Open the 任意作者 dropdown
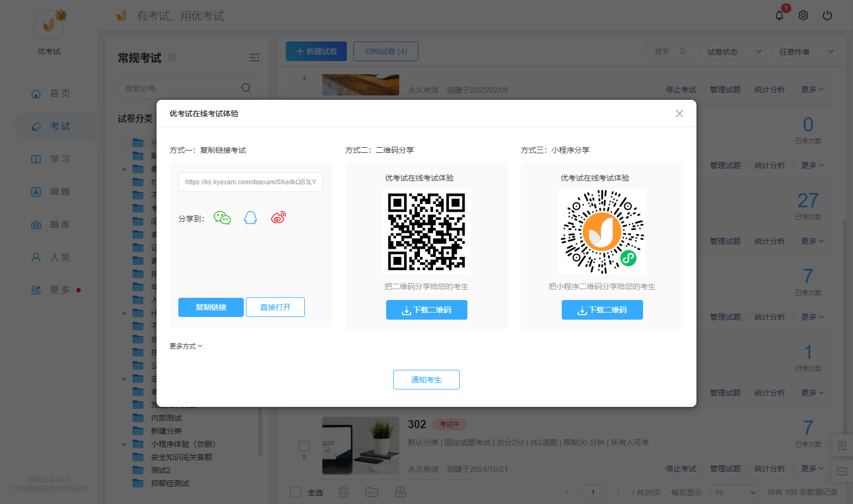 804,51
